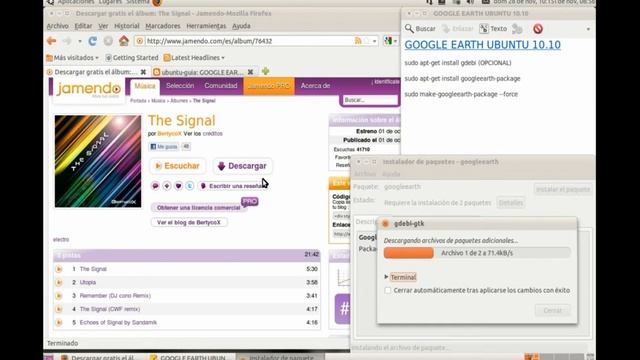Select the Comunidad tab on Jamendo
Image resolution: width=640 pixels, height=360 pixels.
[x=221, y=86]
